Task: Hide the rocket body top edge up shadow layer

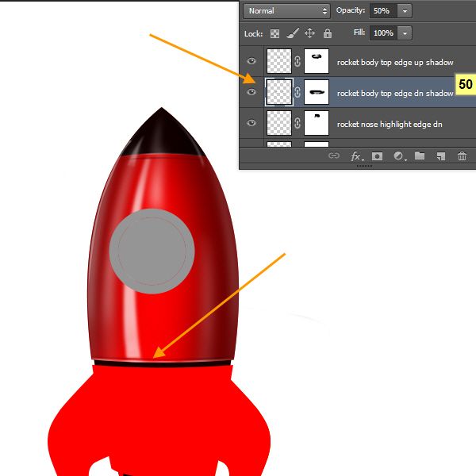Action: (x=251, y=61)
